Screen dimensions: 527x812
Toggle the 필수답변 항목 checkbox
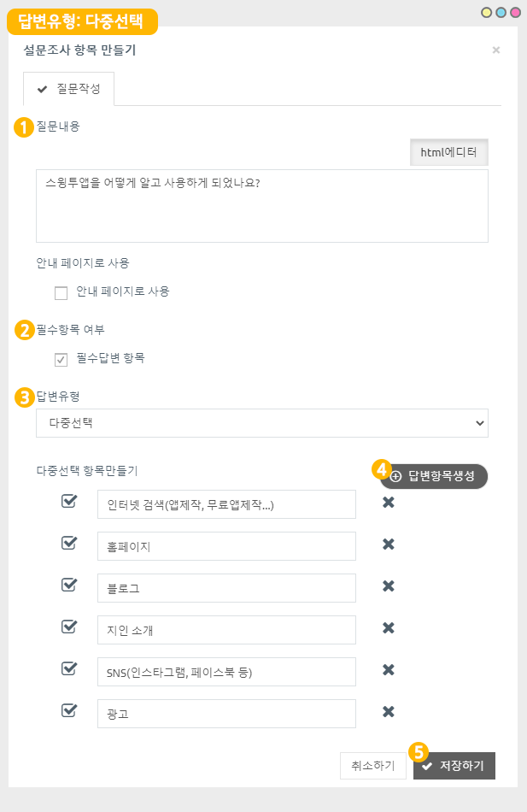click(61, 359)
